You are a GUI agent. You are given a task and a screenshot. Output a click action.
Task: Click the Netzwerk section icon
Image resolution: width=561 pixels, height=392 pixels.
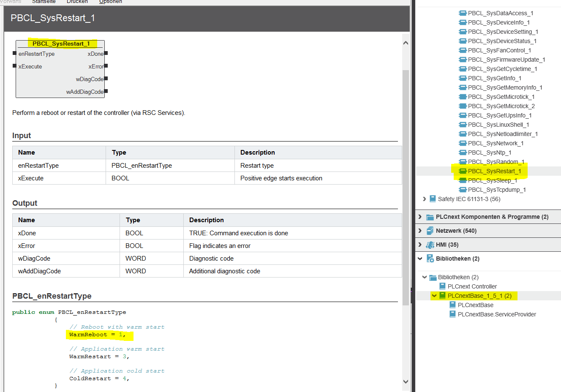(x=430, y=231)
